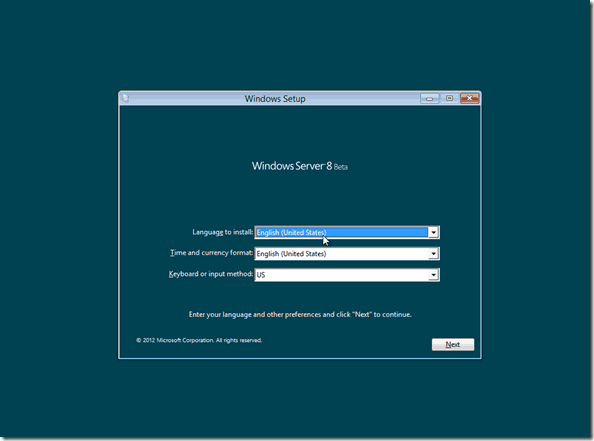Continue setup with the Next button

point(453,344)
